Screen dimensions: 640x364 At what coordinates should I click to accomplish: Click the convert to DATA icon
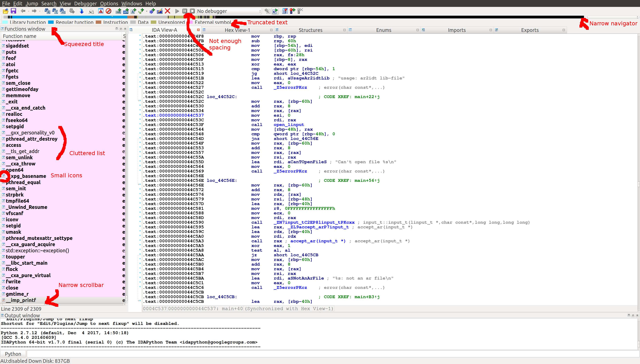126,11
